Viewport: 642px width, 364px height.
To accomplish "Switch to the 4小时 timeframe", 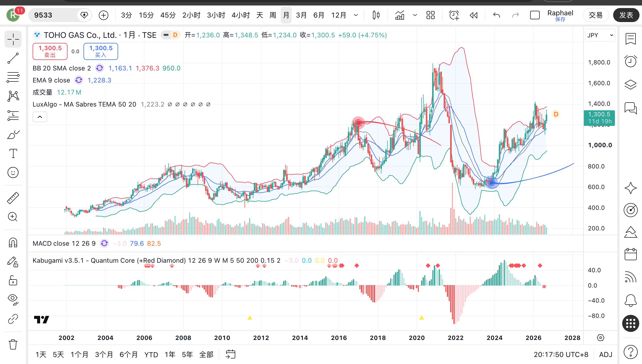I will point(241,15).
